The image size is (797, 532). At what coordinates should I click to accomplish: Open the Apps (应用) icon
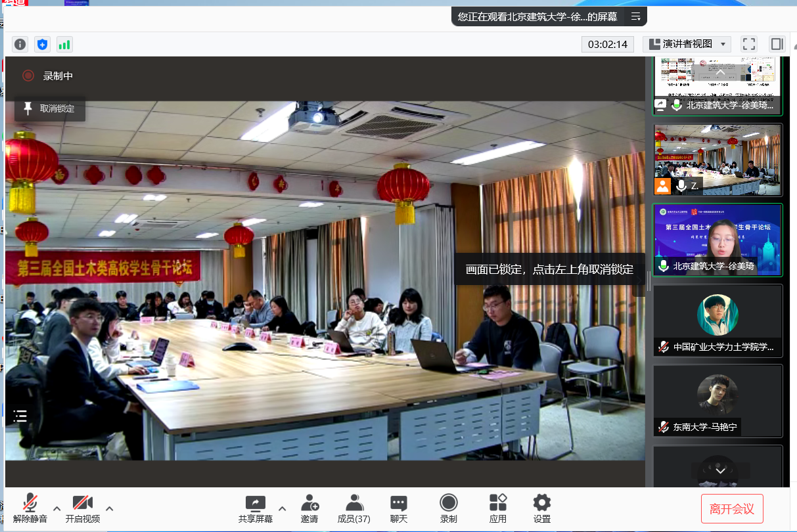click(498, 508)
